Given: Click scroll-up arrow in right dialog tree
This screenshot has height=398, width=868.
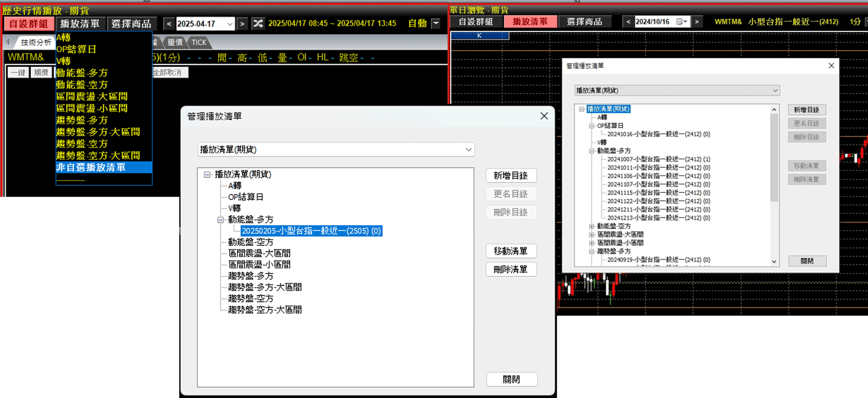Looking at the screenshot, I should click(x=774, y=109).
